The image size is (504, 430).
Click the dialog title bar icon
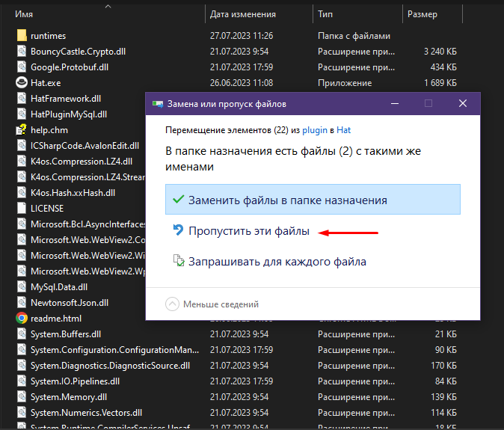click(157, 104)
